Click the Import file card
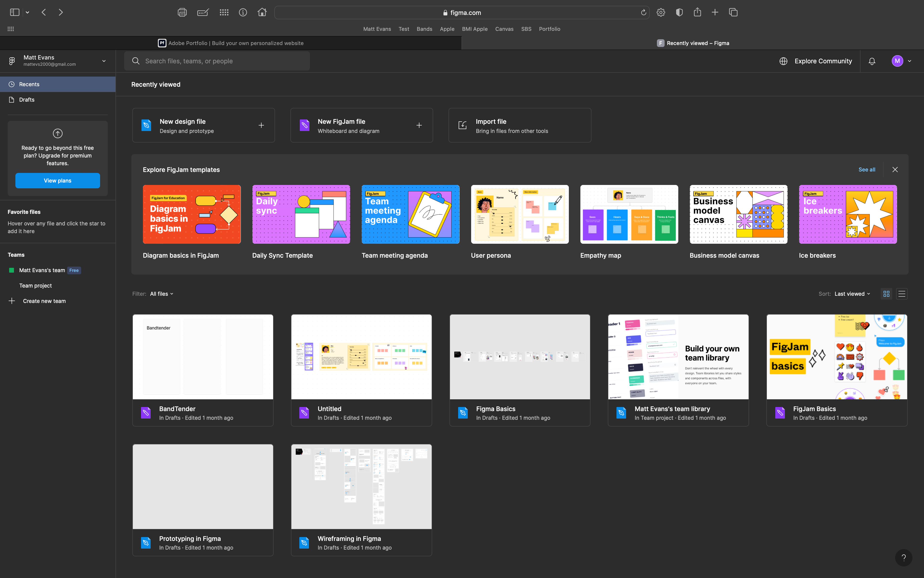 (x=520, y=125)
